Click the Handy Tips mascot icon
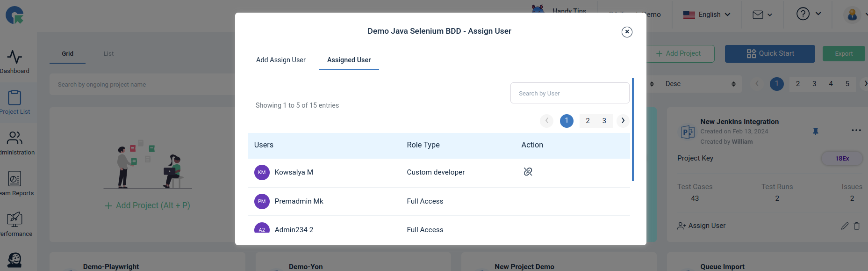This screenshot has width=868, height=271. 538,9
